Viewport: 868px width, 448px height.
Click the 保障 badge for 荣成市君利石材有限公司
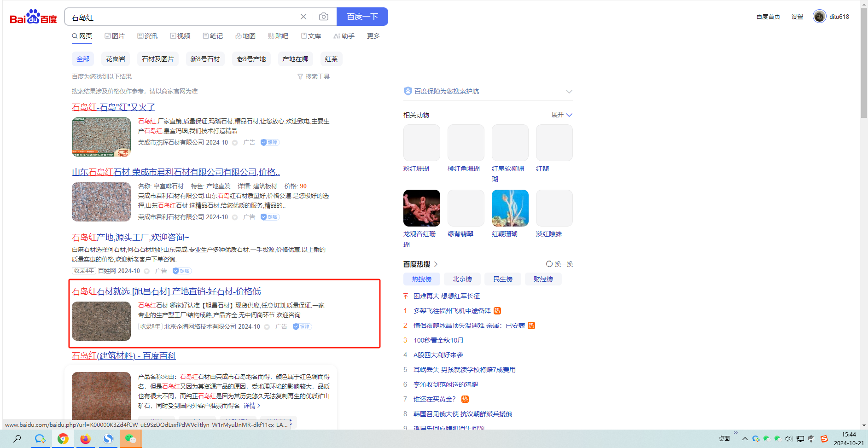[x=269, y=217]
